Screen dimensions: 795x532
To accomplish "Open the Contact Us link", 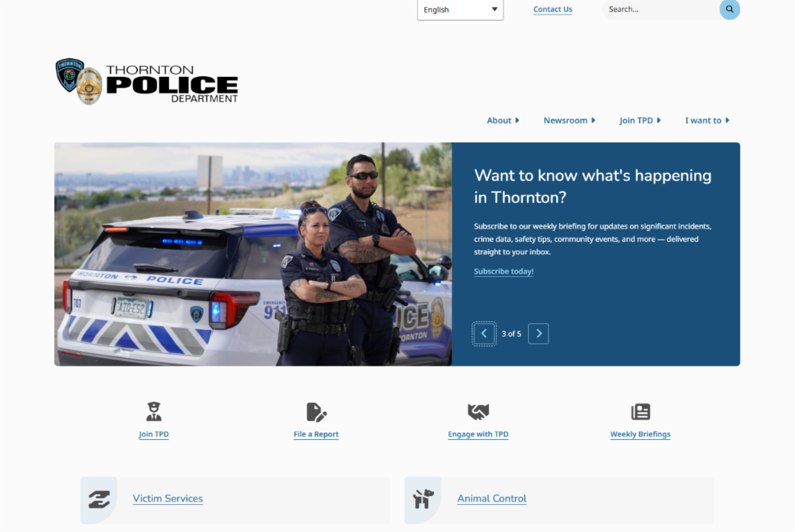I will [553, 9].
